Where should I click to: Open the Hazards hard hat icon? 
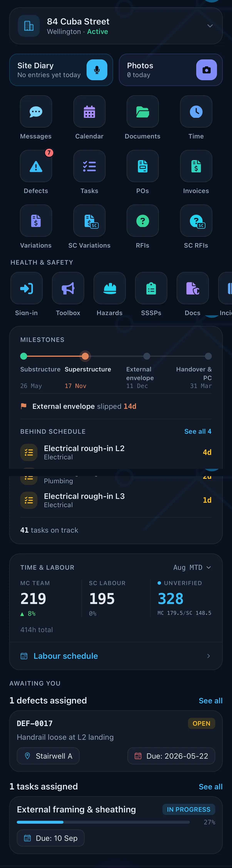pos(110,288)
